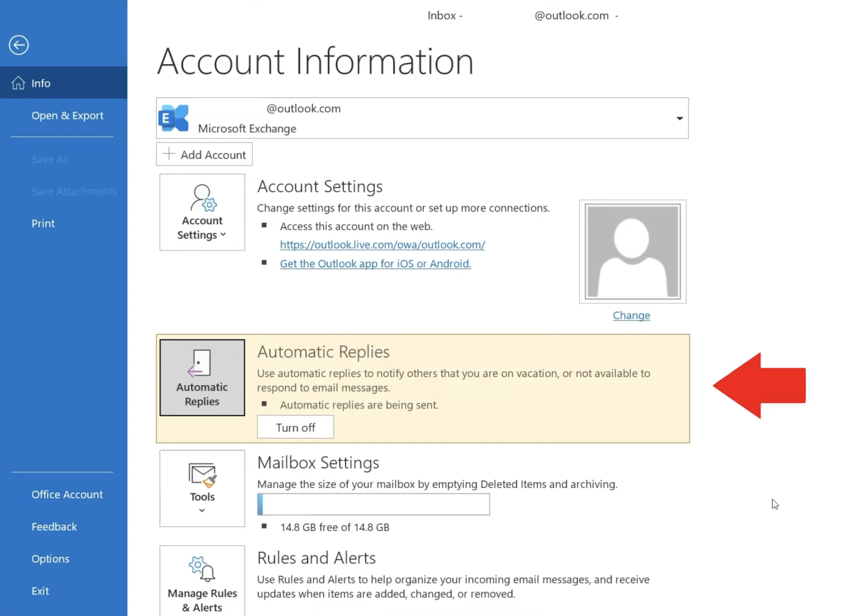
Task: Click the Add Account plus icon
Action: 168,154
